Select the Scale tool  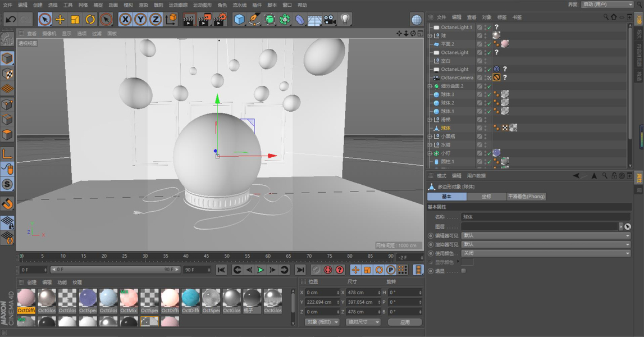click(x=75, y=19)
